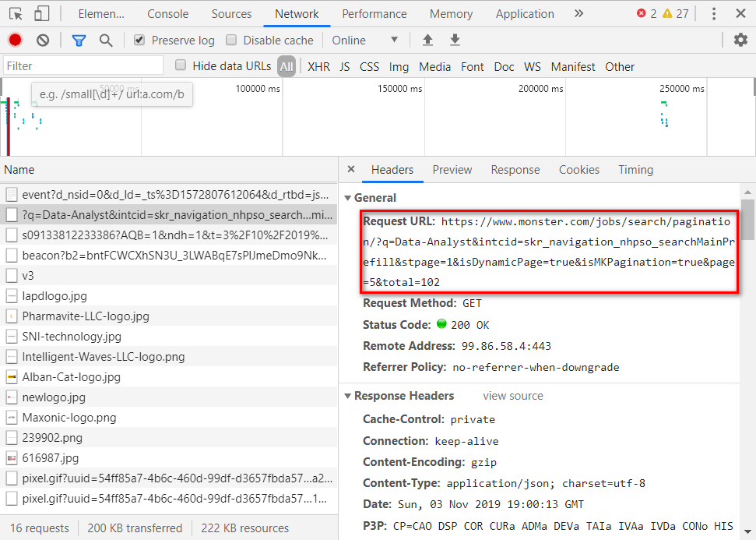This screenshot has width=756, height=540.
Task: Click the icon beside Pharmavite-LLC-logo.jpg
Action: (12, 316)
